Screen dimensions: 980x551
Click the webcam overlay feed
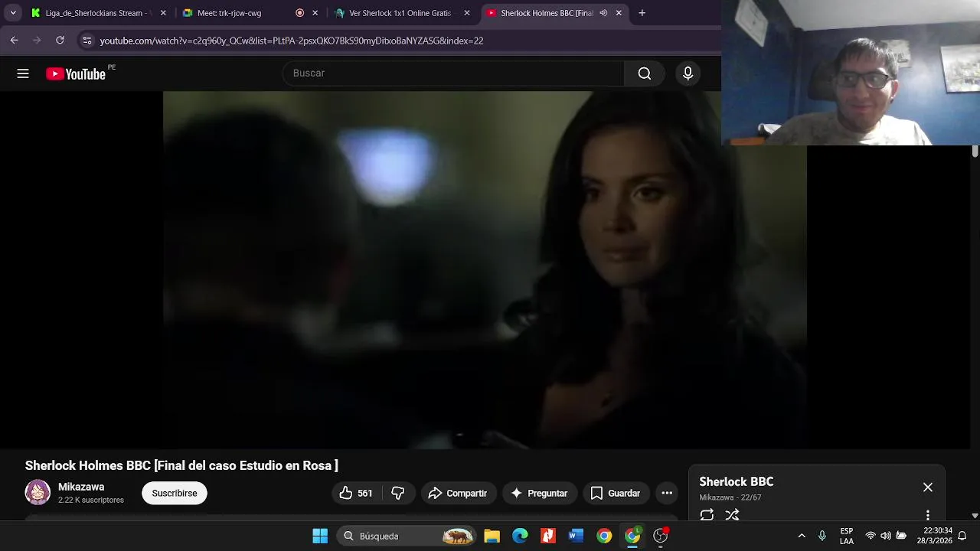(851, 73)
